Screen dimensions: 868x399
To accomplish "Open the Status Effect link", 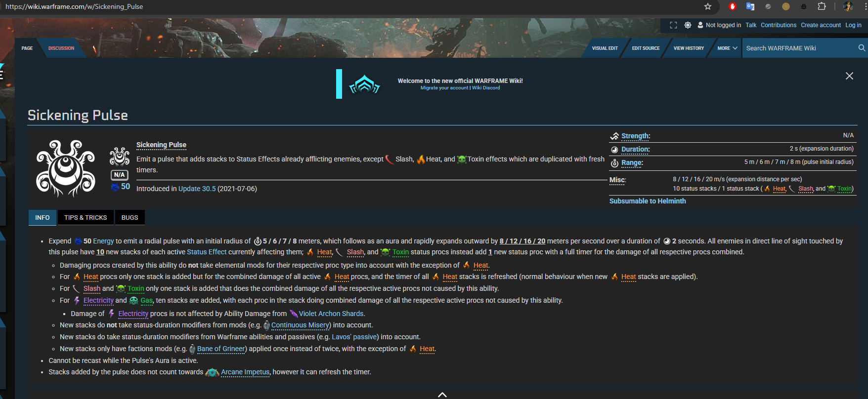I will point(207,252).
